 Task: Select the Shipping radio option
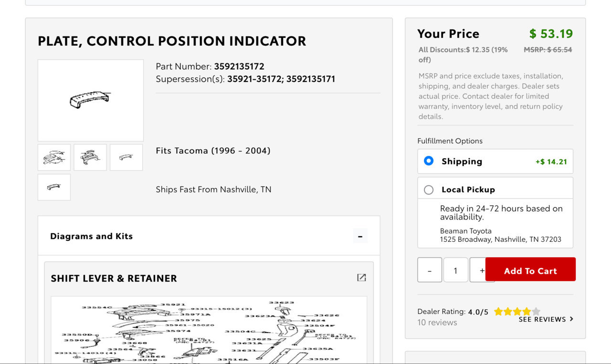[429, 161]
